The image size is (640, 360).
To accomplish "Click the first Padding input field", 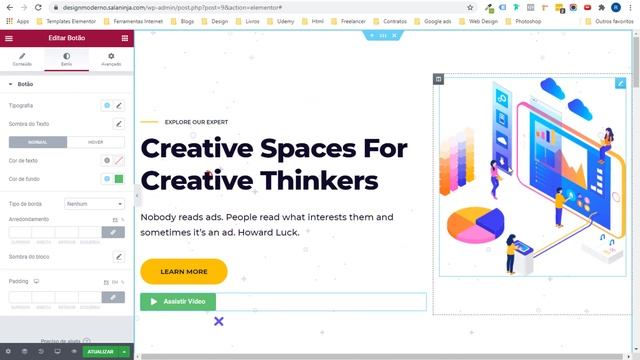I will 20,297.
